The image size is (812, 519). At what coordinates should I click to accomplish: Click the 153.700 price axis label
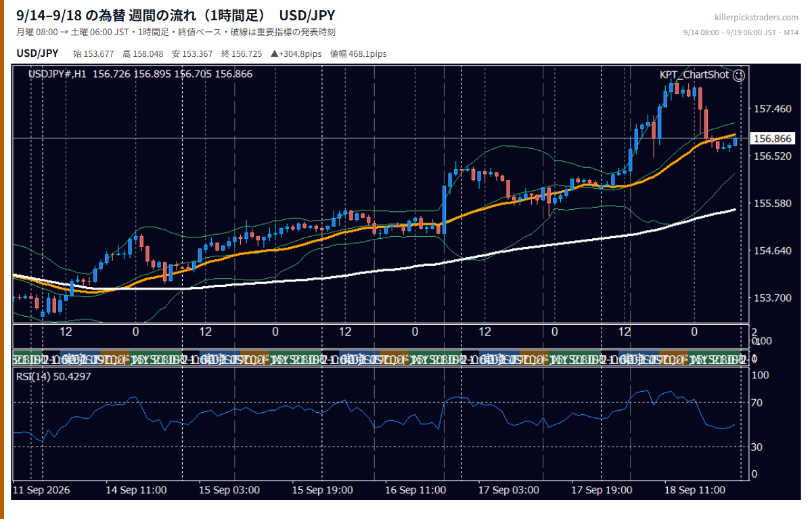(772, 298)
